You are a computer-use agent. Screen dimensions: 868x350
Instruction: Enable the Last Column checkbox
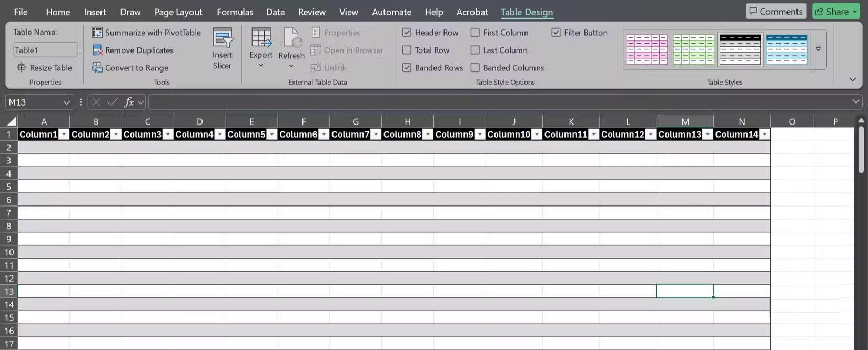pos(475,50)
